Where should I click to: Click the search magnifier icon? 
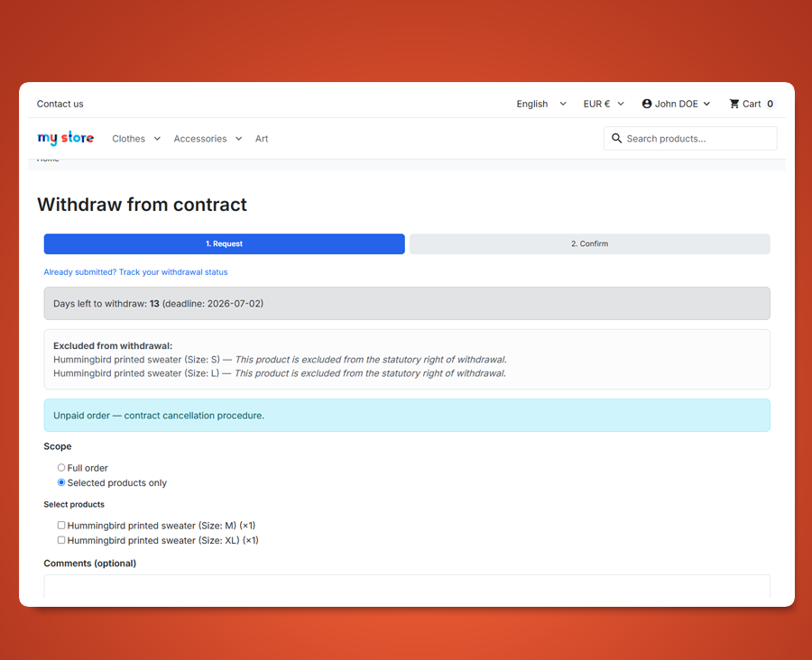(616, 138)
